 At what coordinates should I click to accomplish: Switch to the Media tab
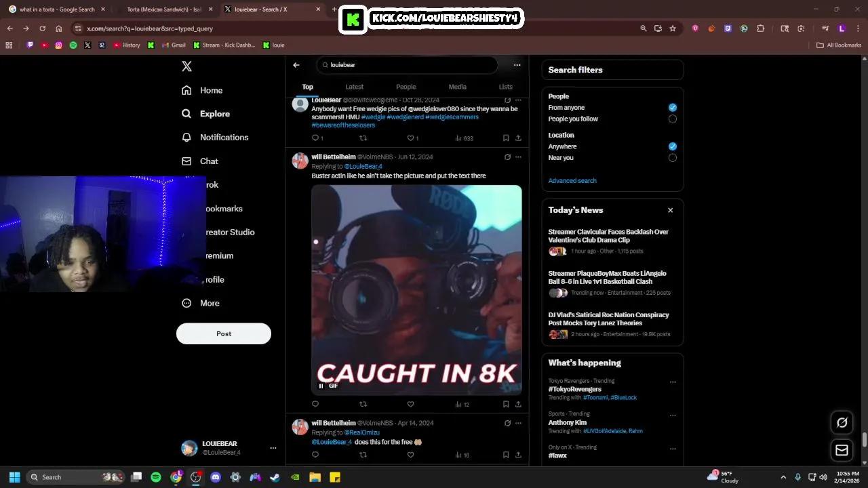coord(457,87)
